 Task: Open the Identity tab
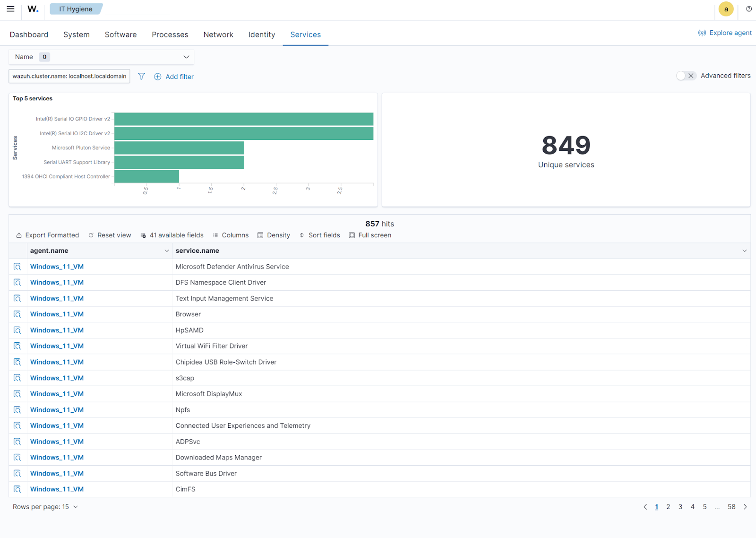pyautogui.click(x=261, y=34)
